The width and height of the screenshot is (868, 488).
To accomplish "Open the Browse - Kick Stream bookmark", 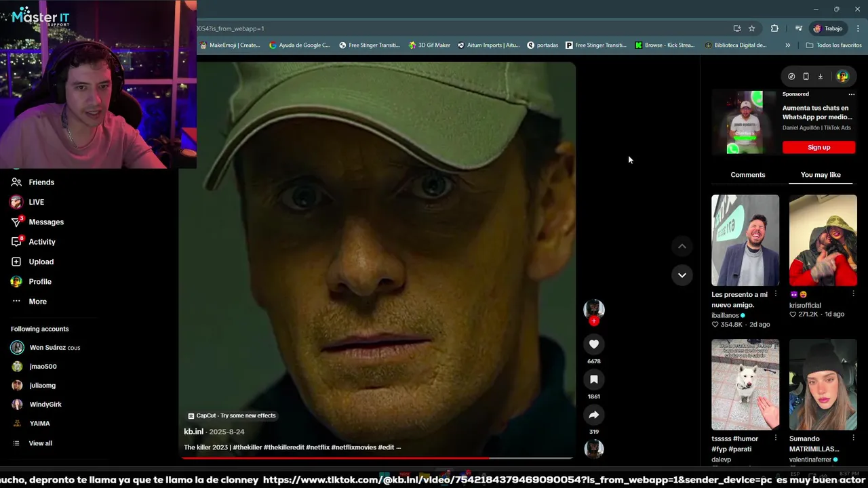I will point(665,45).
